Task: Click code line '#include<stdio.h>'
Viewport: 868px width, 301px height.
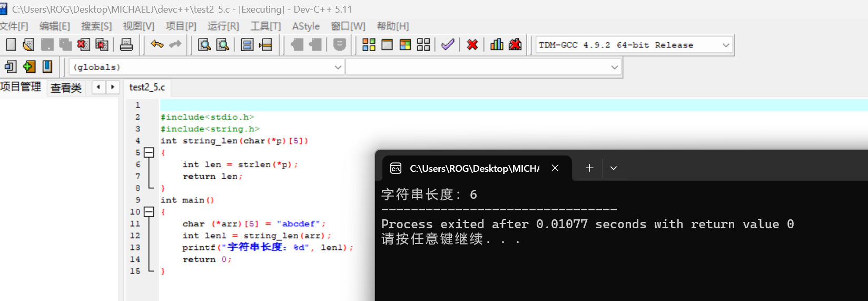Action: click(x=208, y=117)
